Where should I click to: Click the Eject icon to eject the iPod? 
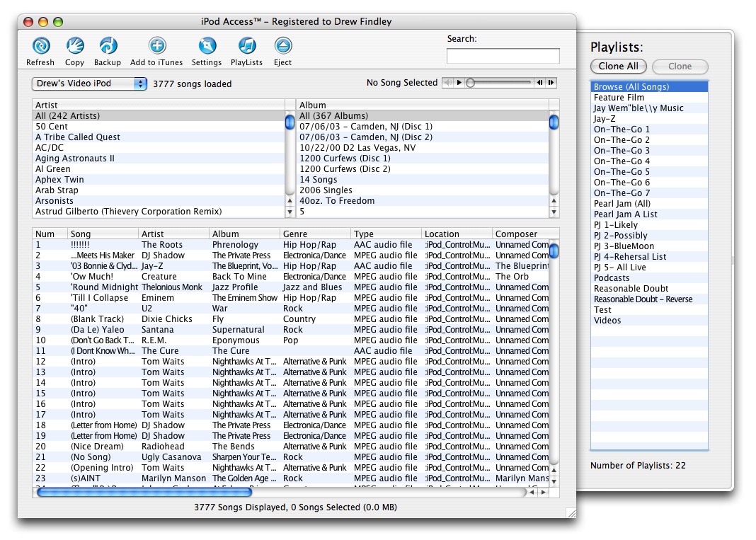click(282, 47)
